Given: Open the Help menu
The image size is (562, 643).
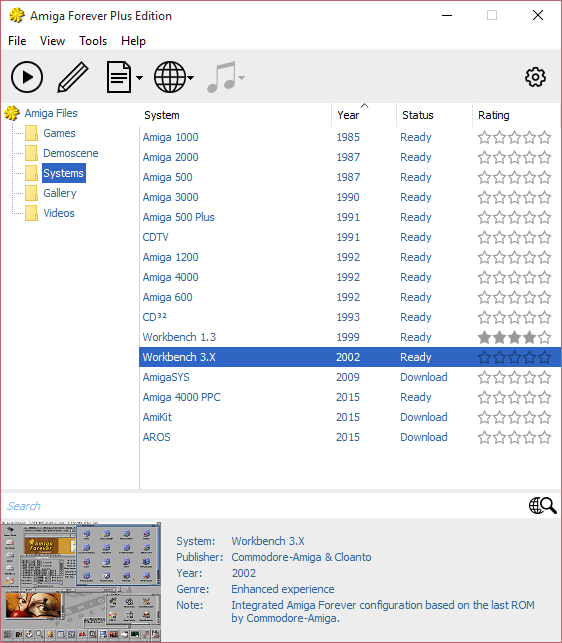Looking at the screenshot, I should click(x=133, y=41).
